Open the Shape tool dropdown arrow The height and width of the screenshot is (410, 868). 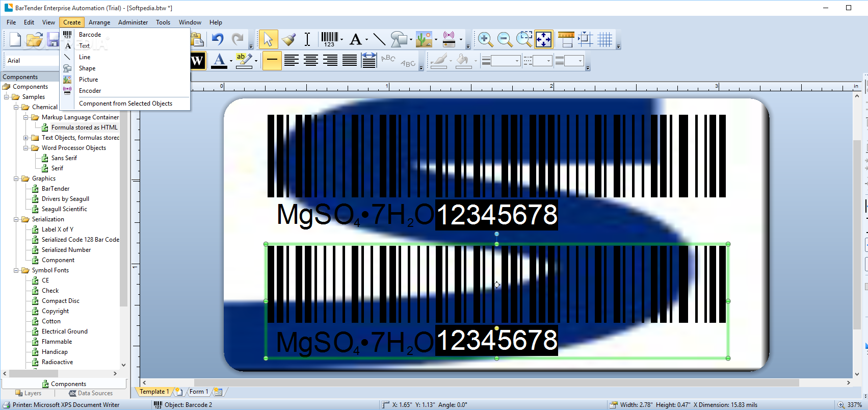411,39
